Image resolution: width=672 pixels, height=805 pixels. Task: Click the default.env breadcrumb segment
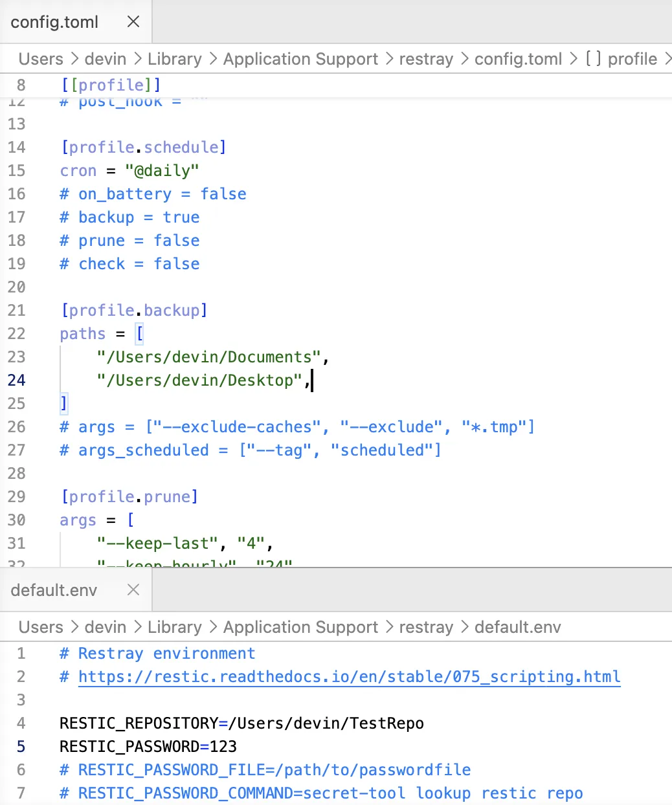518,627
